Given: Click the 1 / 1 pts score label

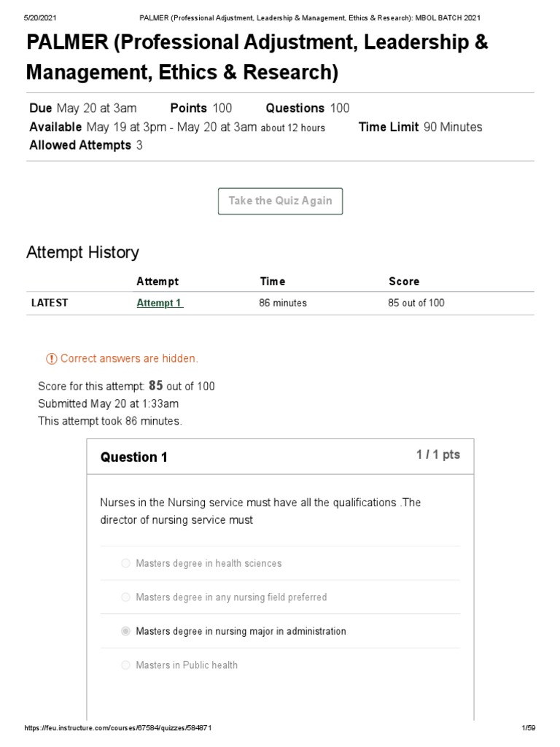Looking at the screenshot, I should point(438,454).
